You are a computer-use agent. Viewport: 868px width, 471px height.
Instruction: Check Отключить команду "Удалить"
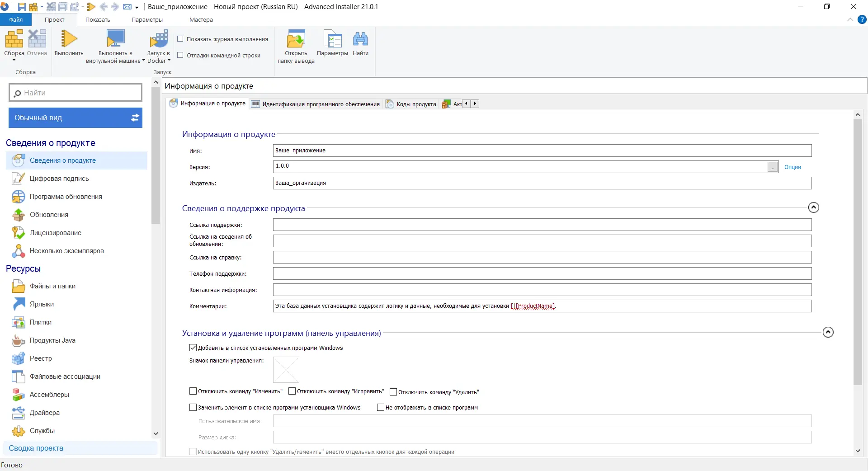click(x=393, y=392)
